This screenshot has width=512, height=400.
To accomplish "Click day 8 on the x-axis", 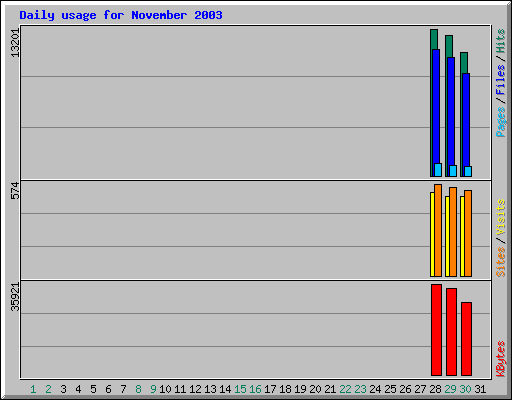I will click(138, 389).
